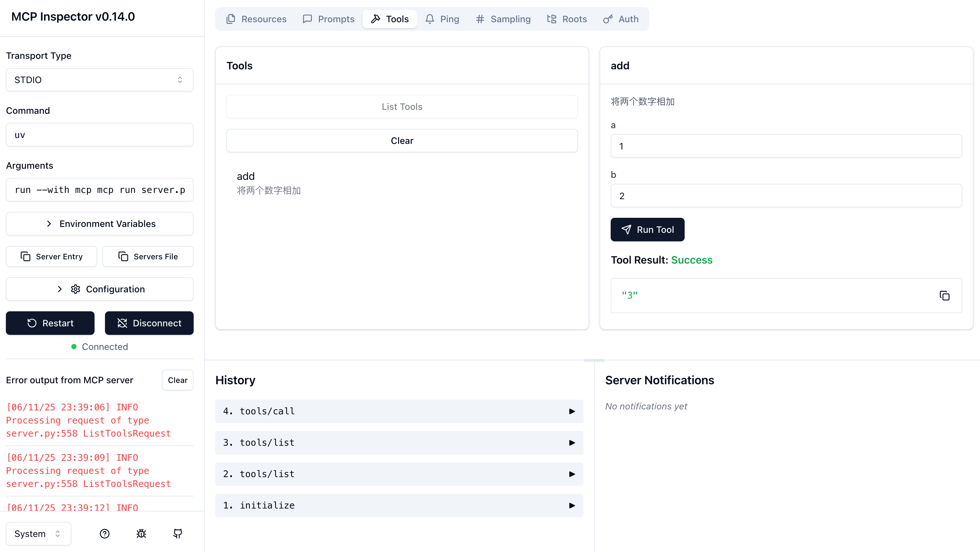Screen dimensions: 980x552
Task: Run the add tool
Action: tap(648, 229)
